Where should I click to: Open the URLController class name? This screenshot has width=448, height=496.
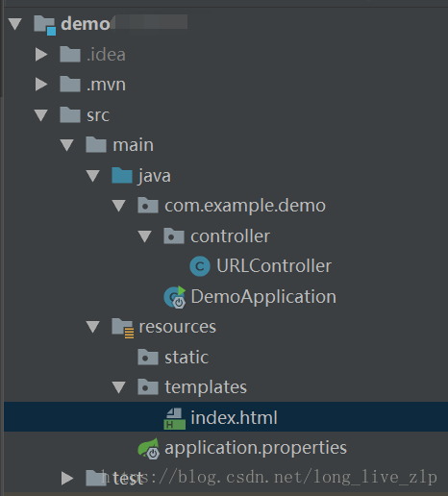pyautogui.click(x=274, y=266)
